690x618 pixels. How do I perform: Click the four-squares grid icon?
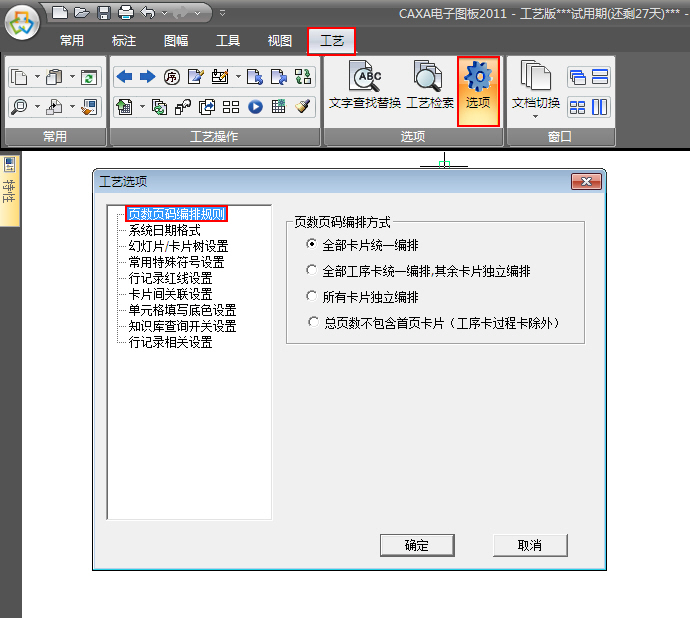point(231,107)
